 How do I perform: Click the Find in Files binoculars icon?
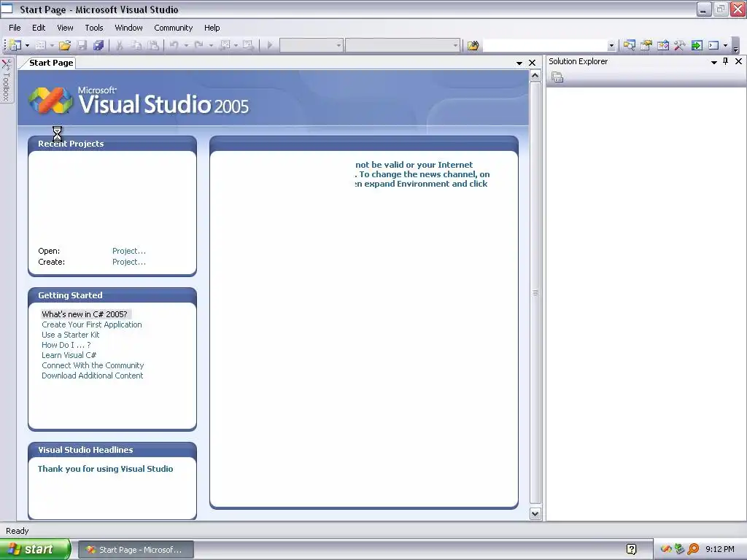pyautogui.click(x=473, y=45)
